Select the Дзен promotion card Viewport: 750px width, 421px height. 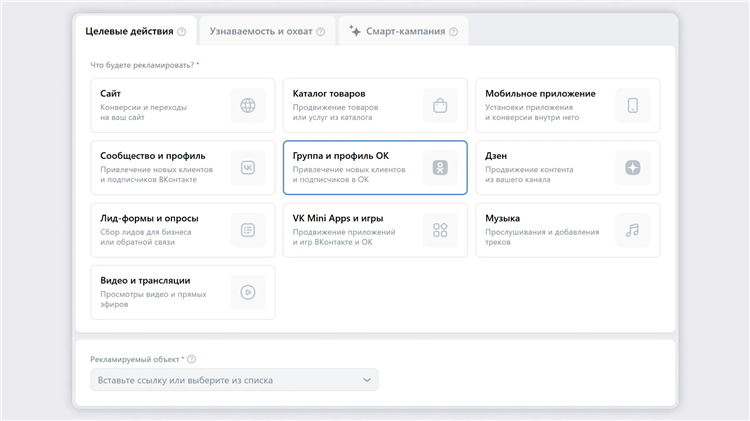[x=568, y=167]
